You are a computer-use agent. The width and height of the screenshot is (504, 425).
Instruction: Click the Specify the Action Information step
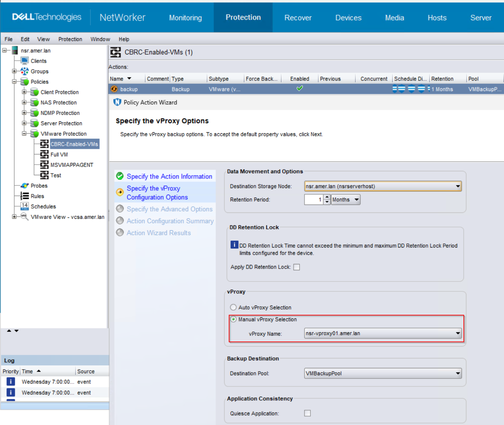(x=169, y=176)
